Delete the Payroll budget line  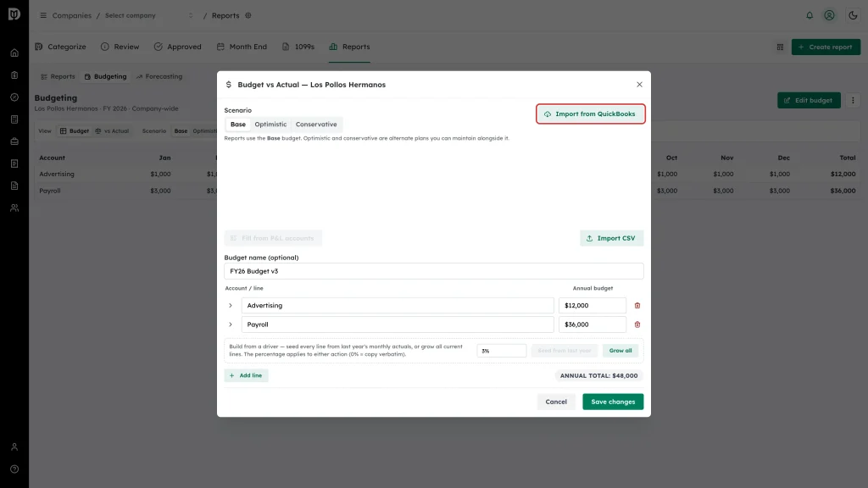[637, 324]
